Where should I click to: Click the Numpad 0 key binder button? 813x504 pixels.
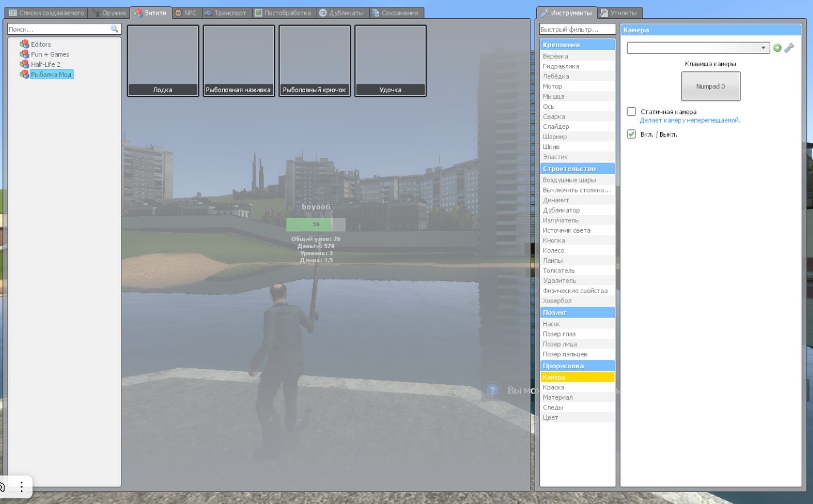[x=711, y=86]
